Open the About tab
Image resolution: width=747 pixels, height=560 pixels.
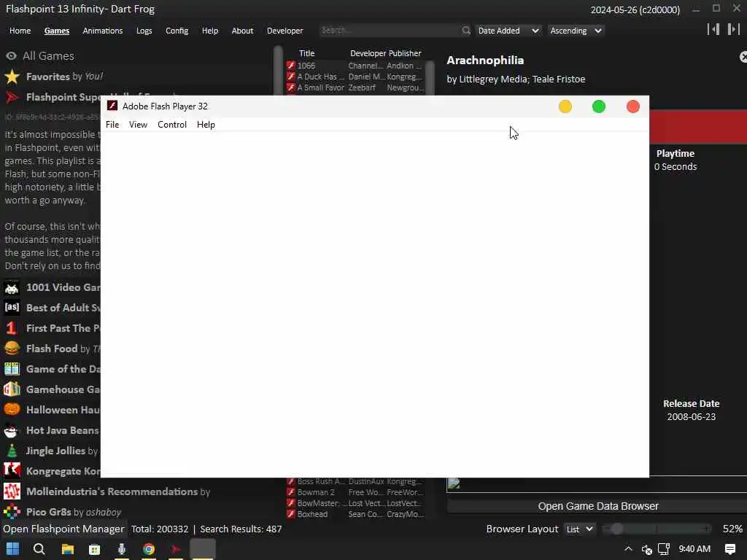tap(242, 31)
